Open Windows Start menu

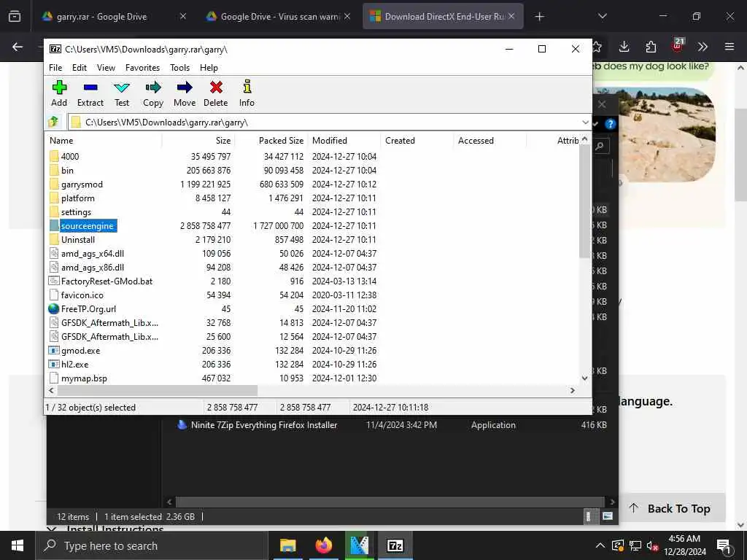[x=18, y=545]
